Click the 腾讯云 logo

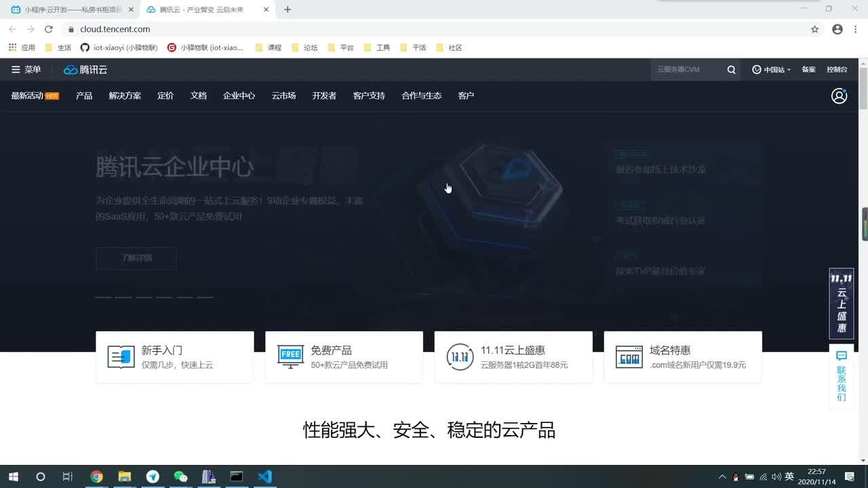pos(85,70)
